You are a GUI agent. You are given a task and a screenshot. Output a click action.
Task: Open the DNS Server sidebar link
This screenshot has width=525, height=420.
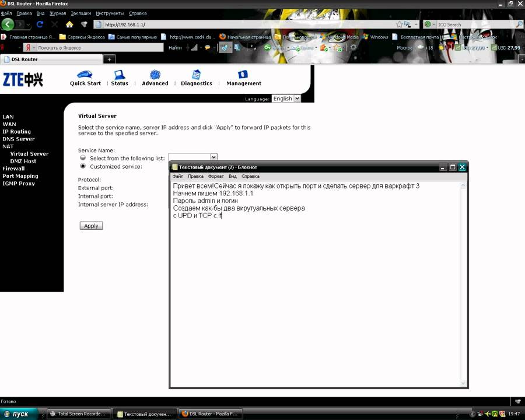coord(19,139)
